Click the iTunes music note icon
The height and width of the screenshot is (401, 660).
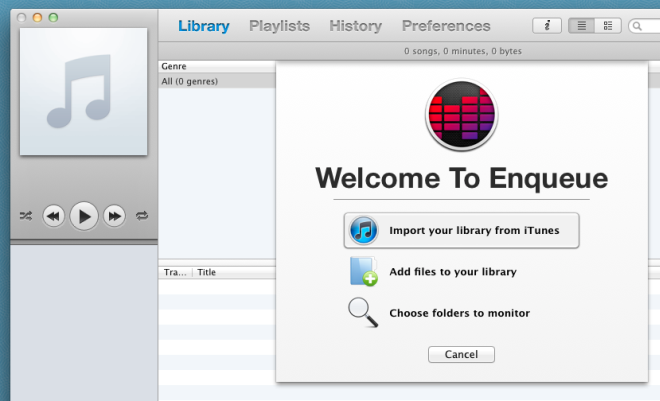pos(363,230)
